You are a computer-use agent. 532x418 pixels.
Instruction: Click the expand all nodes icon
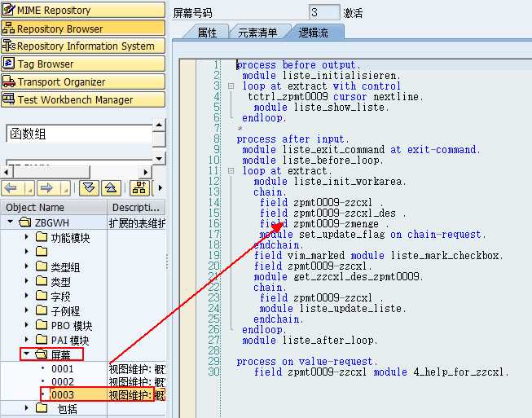89,188
